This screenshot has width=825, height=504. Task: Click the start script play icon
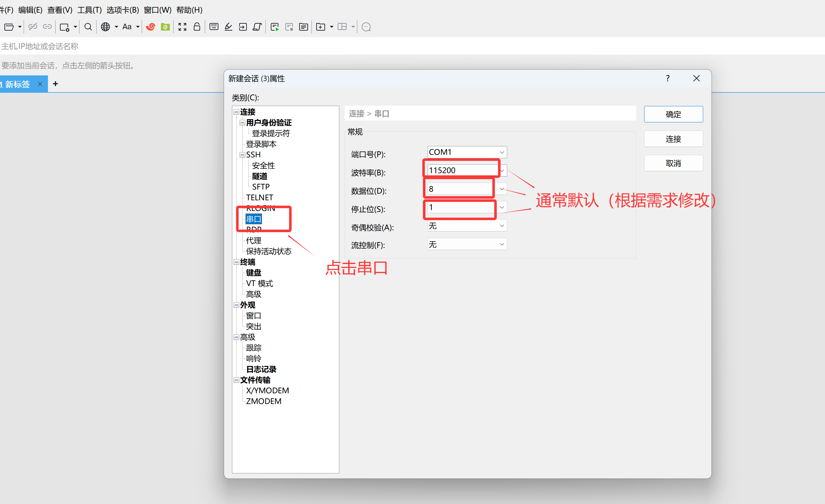pos(275,27)
